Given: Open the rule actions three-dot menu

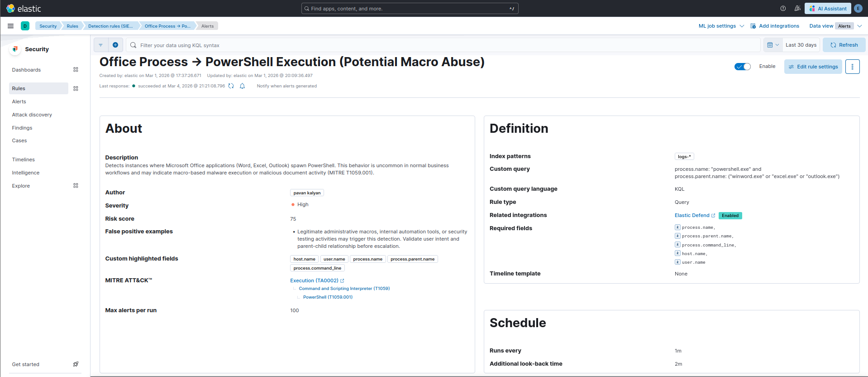Looking at the screenshot, I should click(x=852, y=67).
